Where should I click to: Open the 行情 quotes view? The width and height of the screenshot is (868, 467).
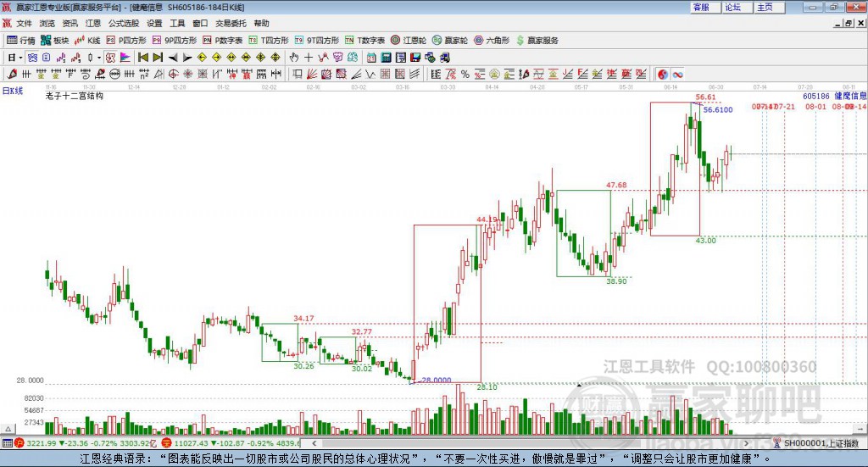point(21,41)
